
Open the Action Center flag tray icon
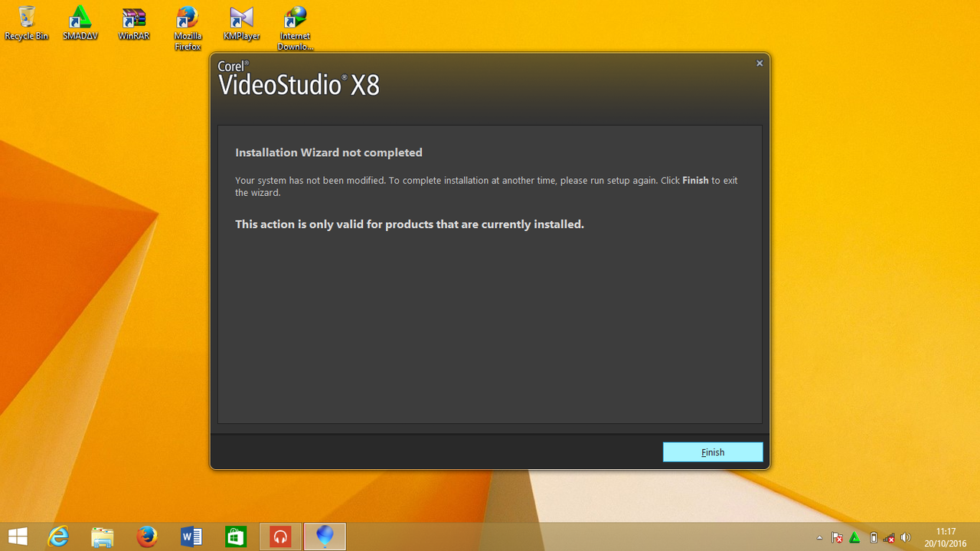coord(837,538)
